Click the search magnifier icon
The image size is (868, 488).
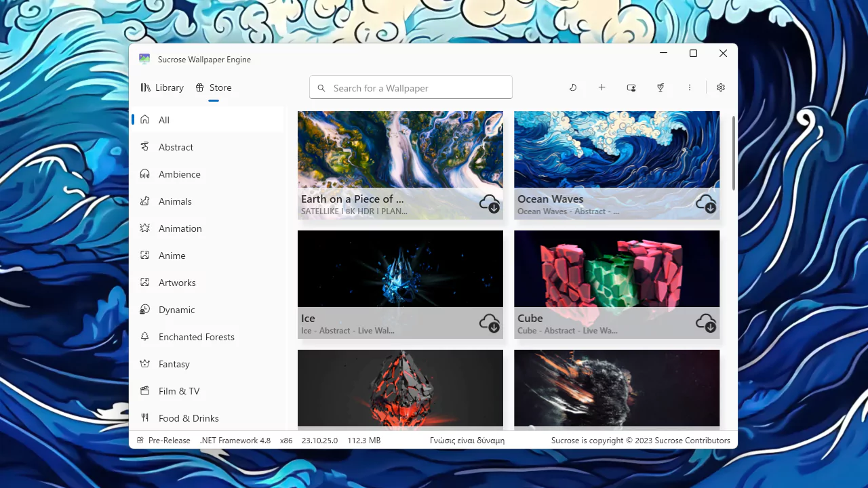pyautogui.click(x=321, y=87)
